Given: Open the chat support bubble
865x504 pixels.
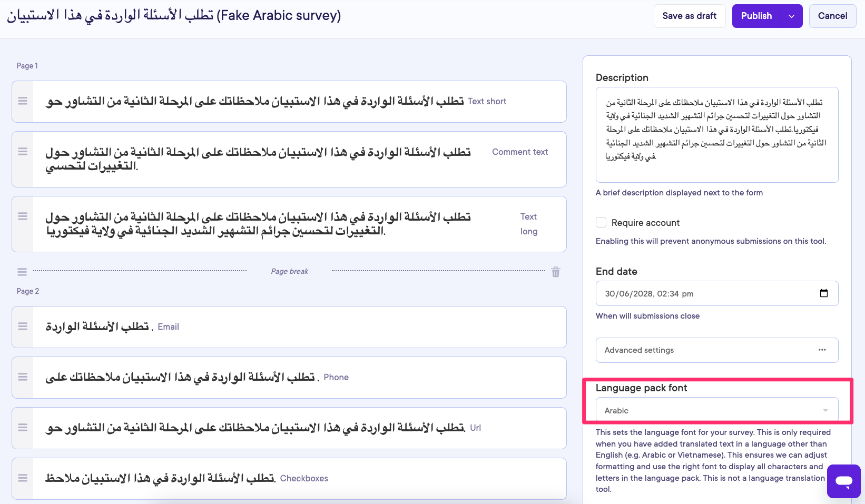Looking at the screenshot, I should click(x=843, y=481).
